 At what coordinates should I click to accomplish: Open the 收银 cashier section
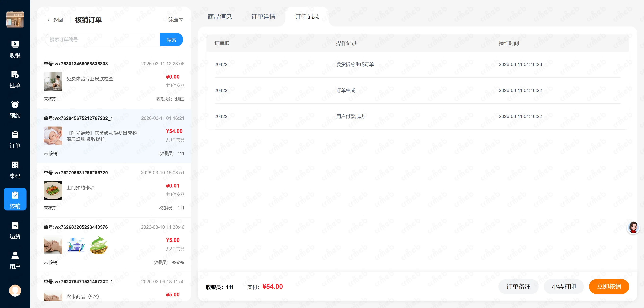15,49
